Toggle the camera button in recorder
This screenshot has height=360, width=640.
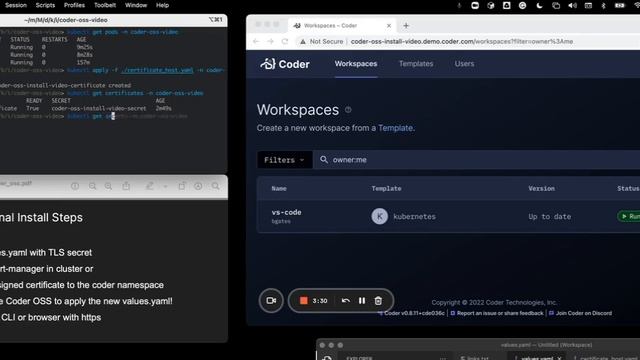pyautogui.click(x=271, y=300)
